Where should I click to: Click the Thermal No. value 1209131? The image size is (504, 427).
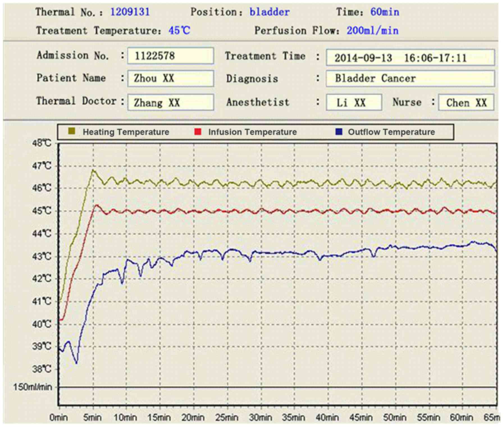(130, 12)
